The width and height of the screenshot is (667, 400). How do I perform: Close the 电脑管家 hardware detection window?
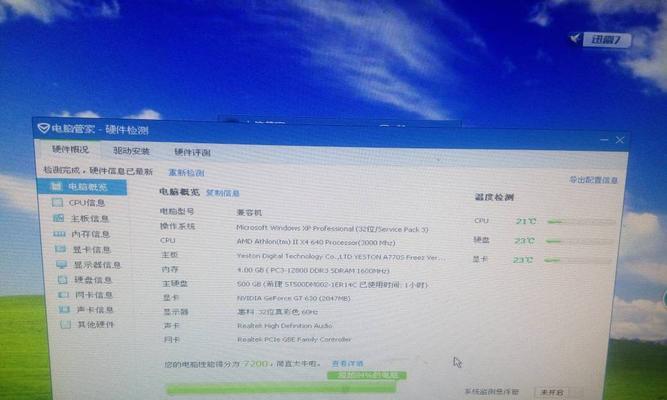pos(620,140)
